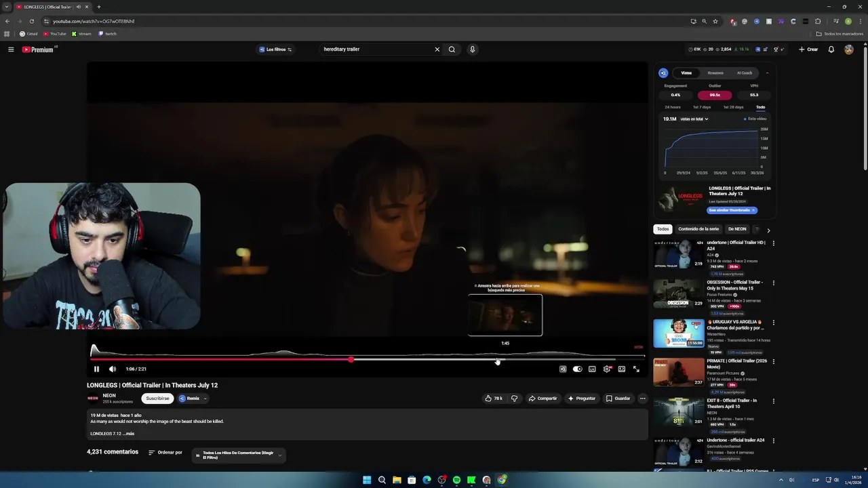Select the Todo time range

[761, 107]
